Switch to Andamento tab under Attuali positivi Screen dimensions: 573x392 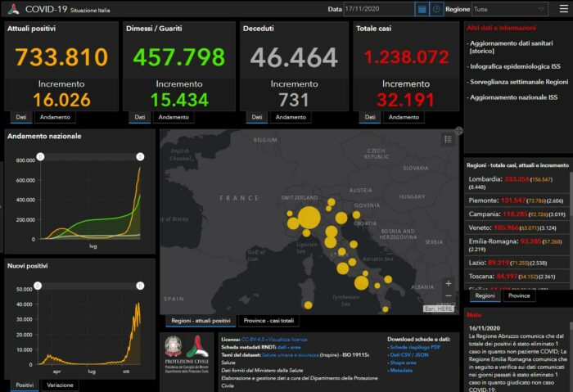tap(54, 117)
